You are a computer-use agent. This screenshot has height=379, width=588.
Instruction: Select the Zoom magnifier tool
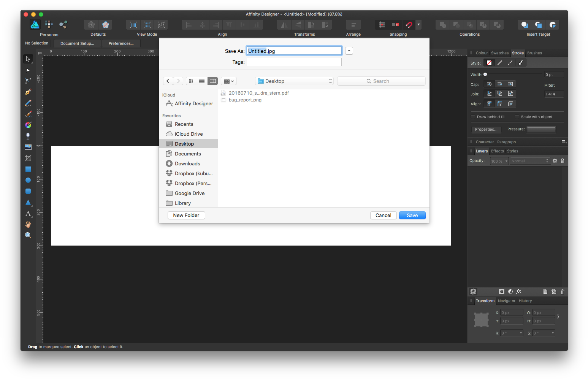pos(28,235)
